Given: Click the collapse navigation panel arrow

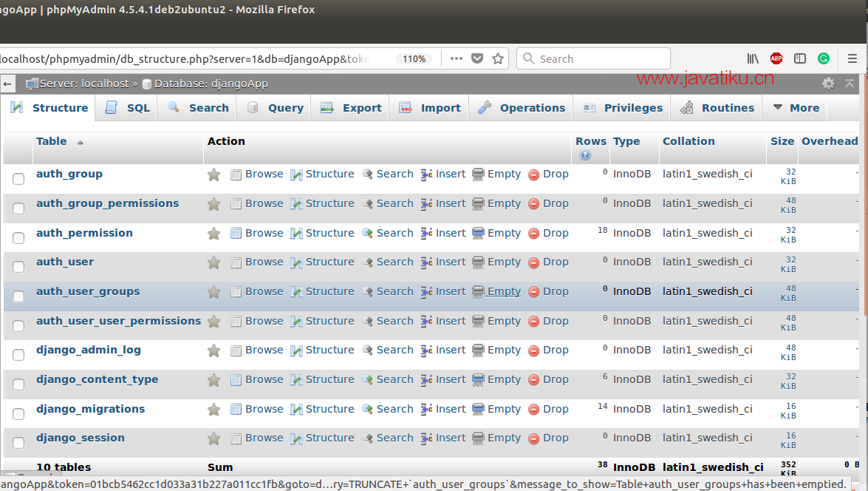Looking at the screenshot, I should coord(7,84).
